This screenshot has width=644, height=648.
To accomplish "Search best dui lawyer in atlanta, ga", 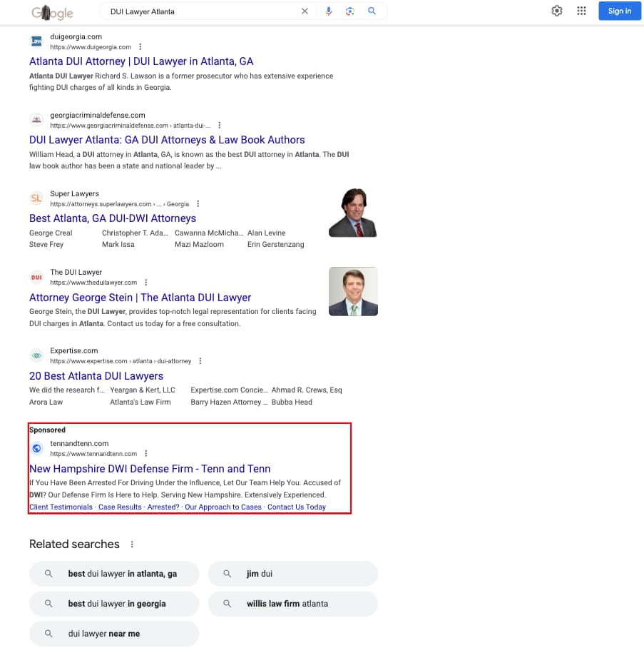I will (114, 574).
